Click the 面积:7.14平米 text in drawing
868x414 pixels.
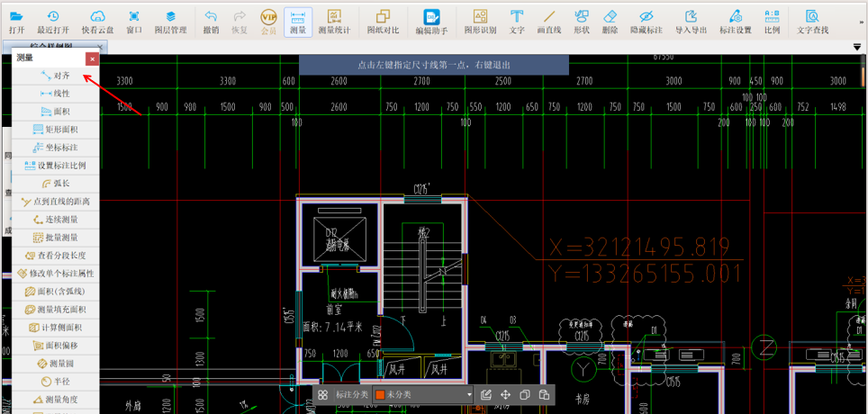(332, 327)
